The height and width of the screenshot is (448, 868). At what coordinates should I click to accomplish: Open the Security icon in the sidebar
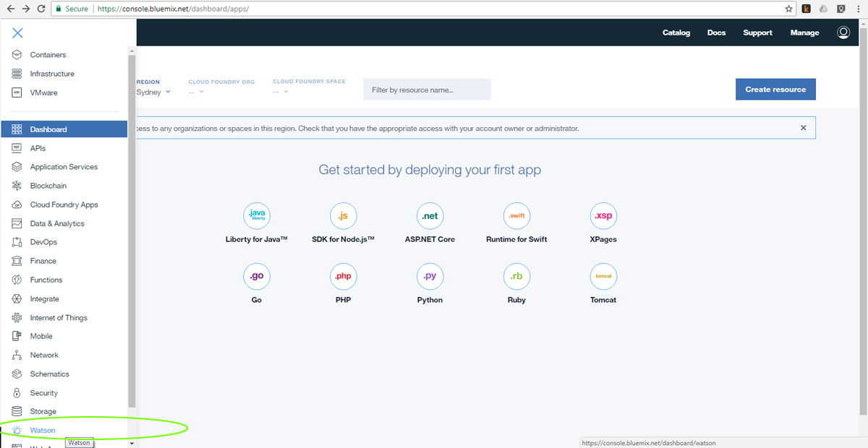click(x=17, y=392)
